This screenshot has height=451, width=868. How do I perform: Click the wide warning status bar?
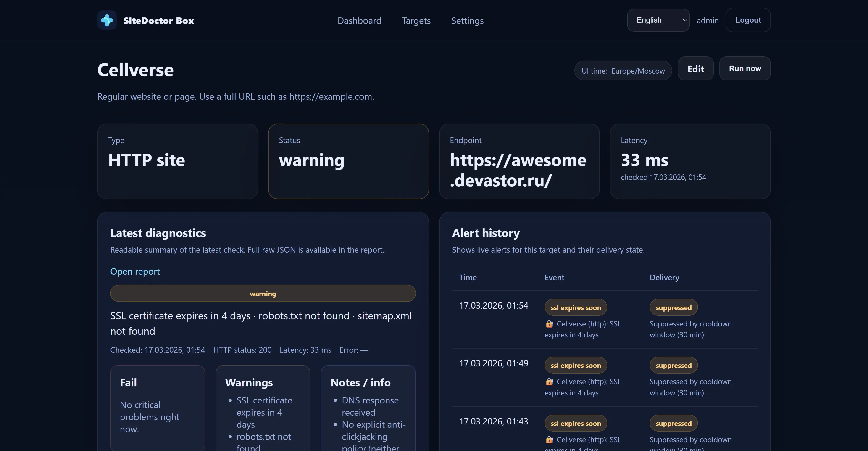pyautogui.click(x=263, y=294)
